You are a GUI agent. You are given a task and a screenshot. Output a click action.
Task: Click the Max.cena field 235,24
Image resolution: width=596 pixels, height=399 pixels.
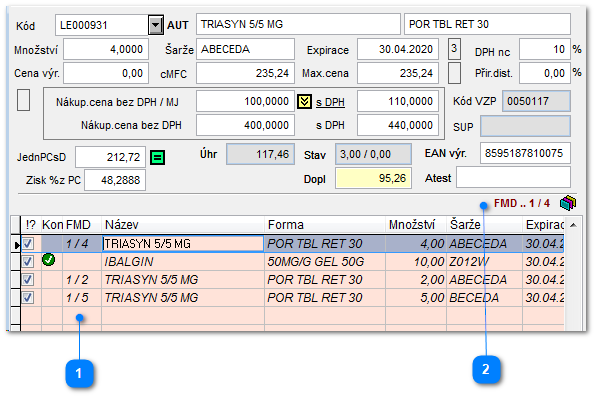[398, 73]
